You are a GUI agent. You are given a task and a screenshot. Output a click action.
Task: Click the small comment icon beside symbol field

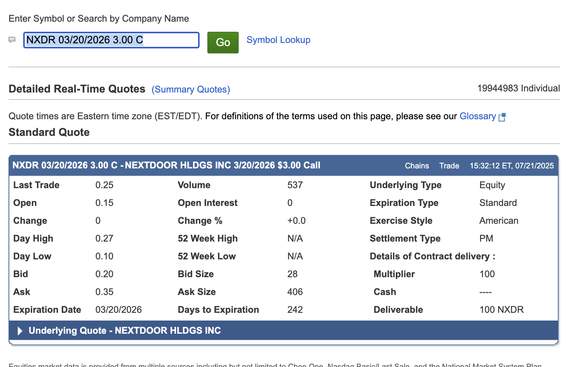click(12, 39)
